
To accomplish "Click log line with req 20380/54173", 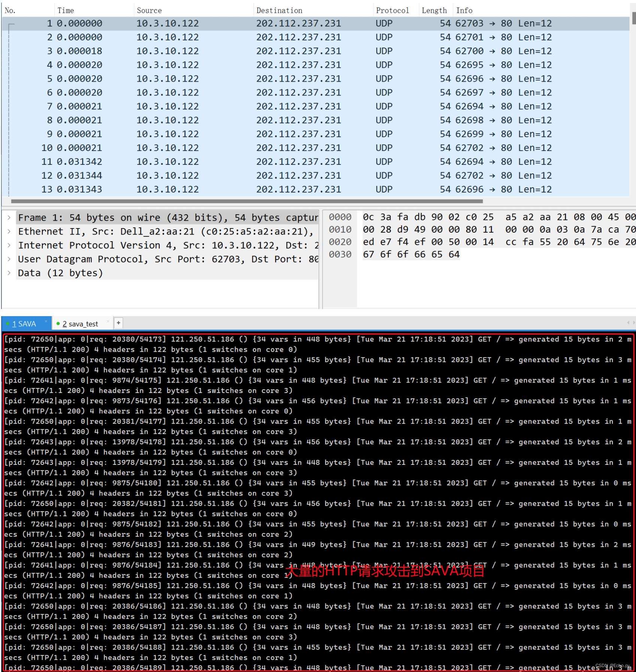I will click(x=318, y=345).
